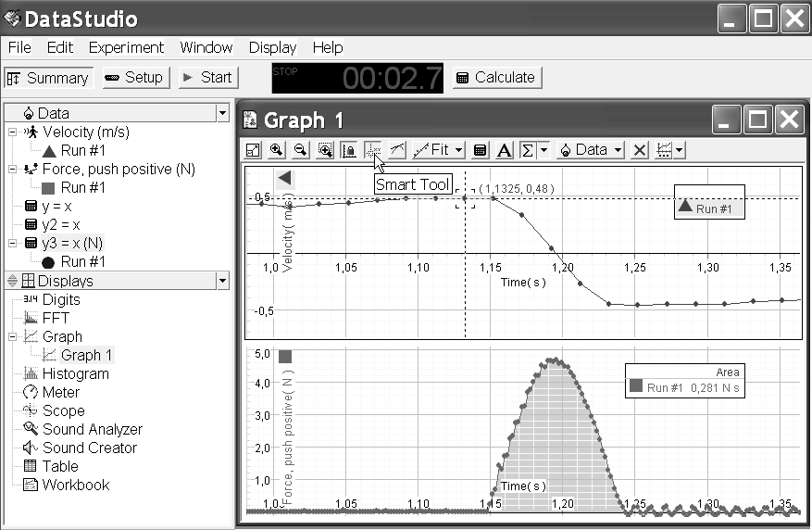
Task: Click the text annotation 'A' icon
Action: (x=504, y=150)
